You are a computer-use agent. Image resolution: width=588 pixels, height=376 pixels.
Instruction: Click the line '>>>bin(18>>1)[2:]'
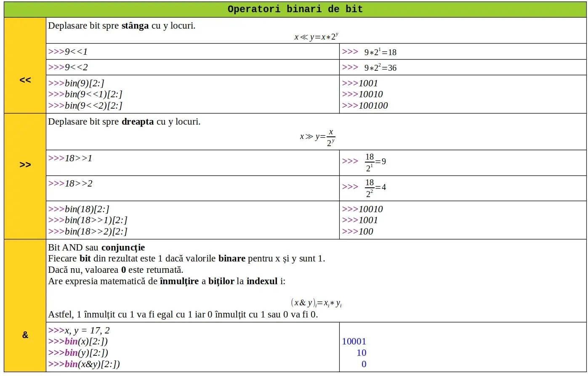click(88, 220)
